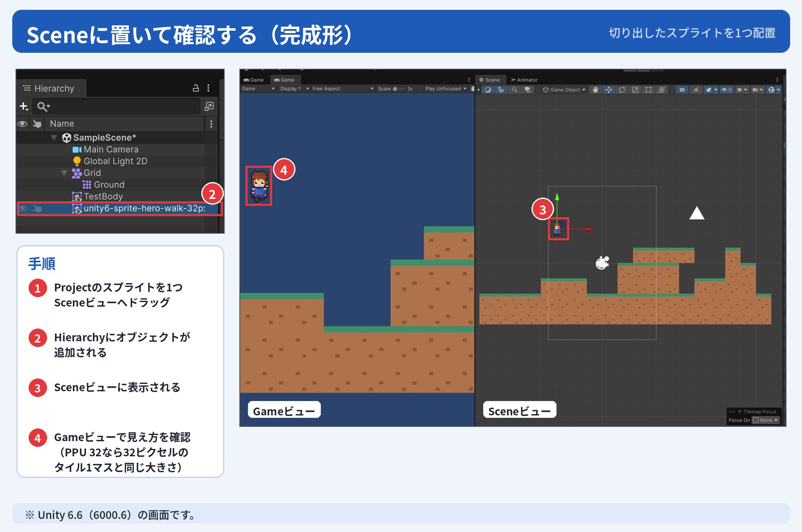Open the Play Unfocused dropdown

[446, 88]
